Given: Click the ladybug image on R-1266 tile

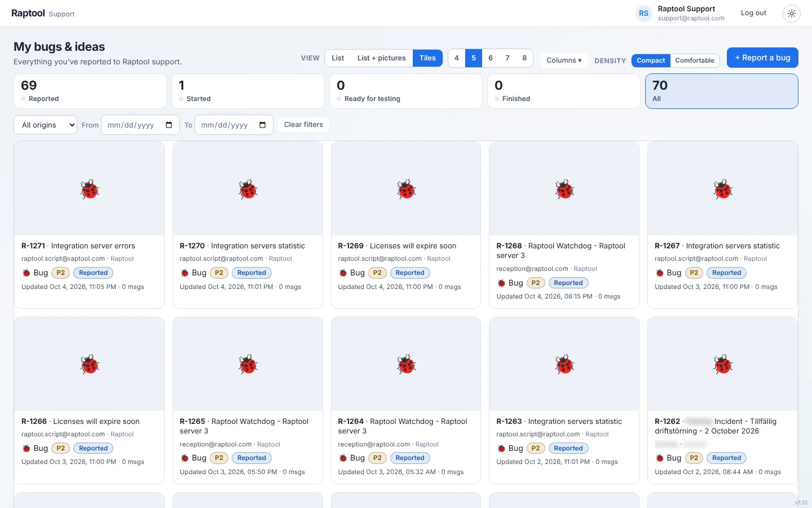Looking at the screenshot, I should 90,365.
